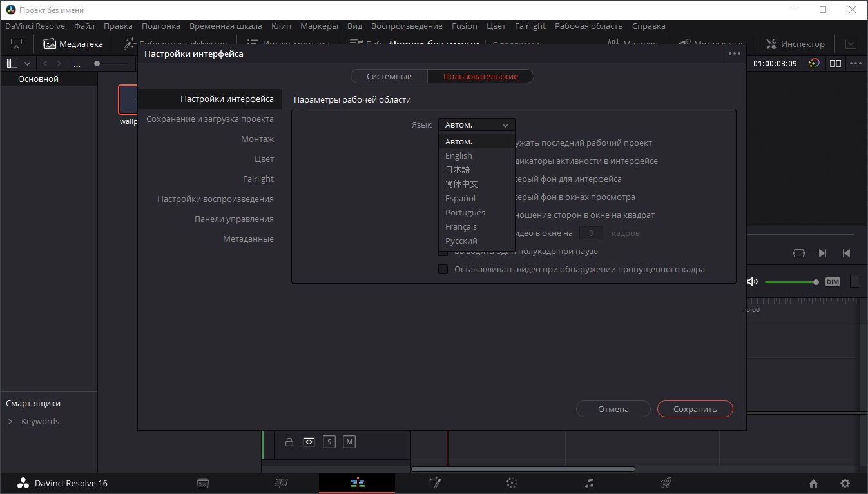Screen dimensions: 868x494
Task: Choose English from the language list
Action: pyautogui.click(x=459, y=155)
